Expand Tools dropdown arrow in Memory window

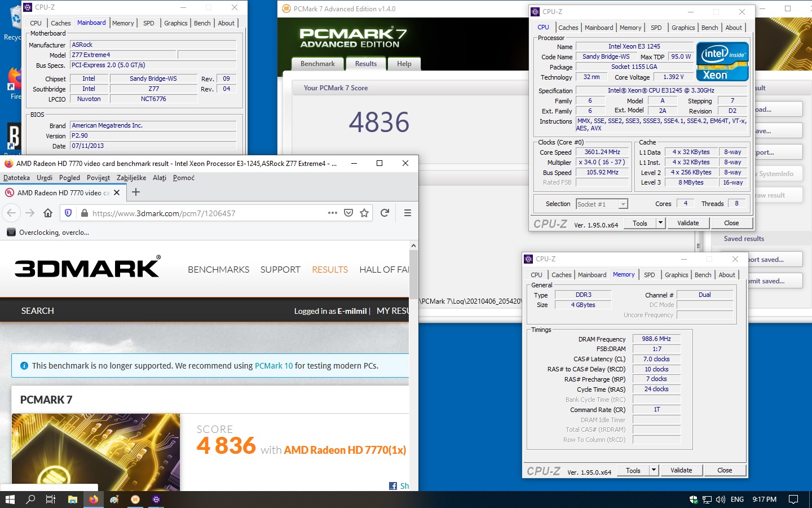654,470
